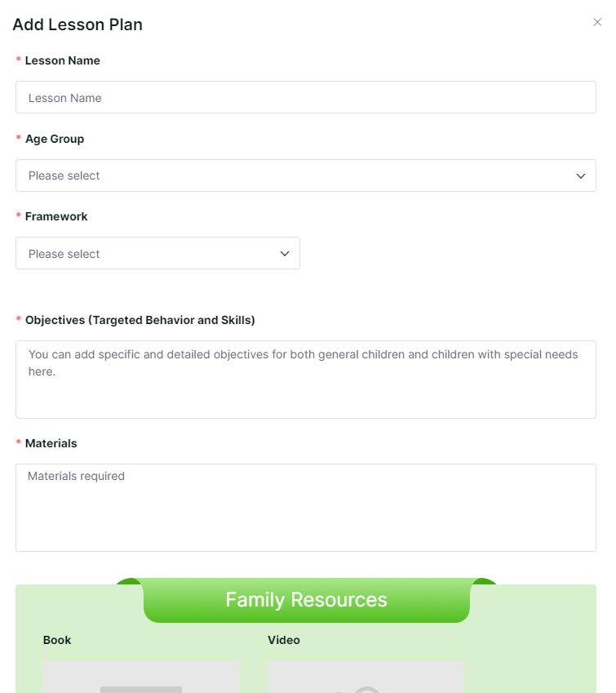The image size is (616, 693).
Task: Open the Age Group select box
Action: point(306,175)
